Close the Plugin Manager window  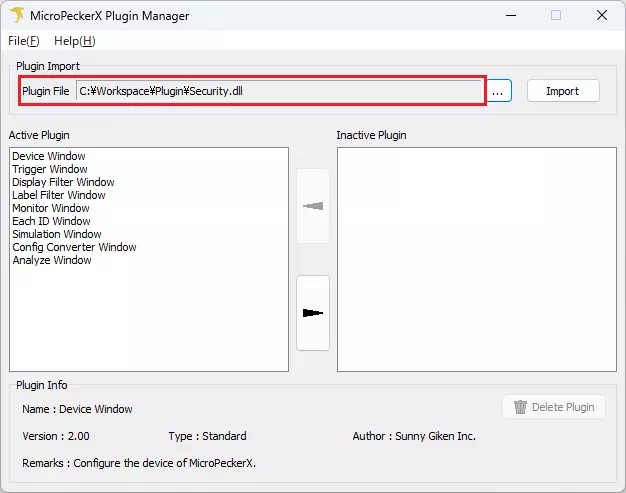602,16
